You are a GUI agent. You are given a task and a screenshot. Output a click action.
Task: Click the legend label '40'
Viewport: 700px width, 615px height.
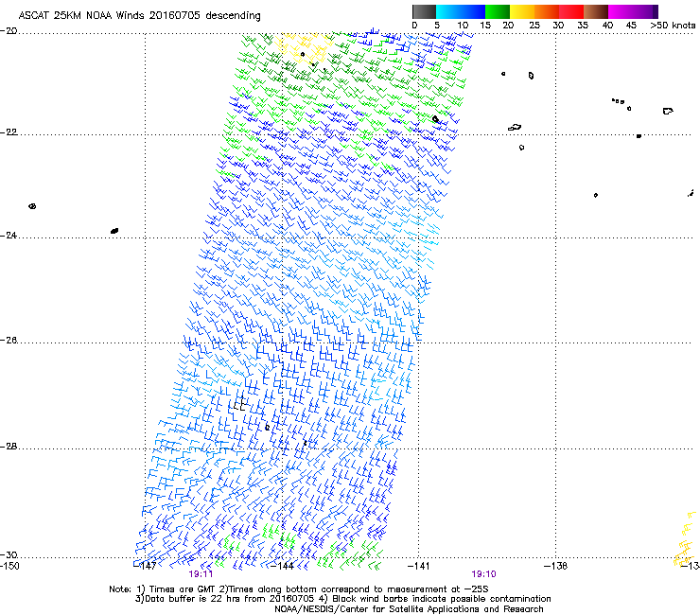click(x=607, y=26)
